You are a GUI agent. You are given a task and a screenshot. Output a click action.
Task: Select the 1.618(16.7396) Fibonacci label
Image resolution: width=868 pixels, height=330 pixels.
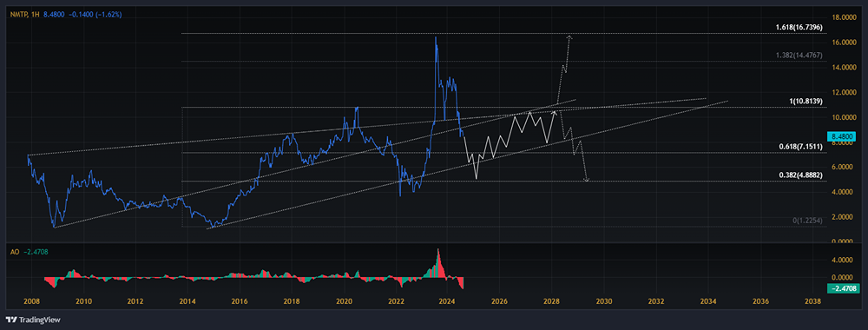(x=800, y=27)
